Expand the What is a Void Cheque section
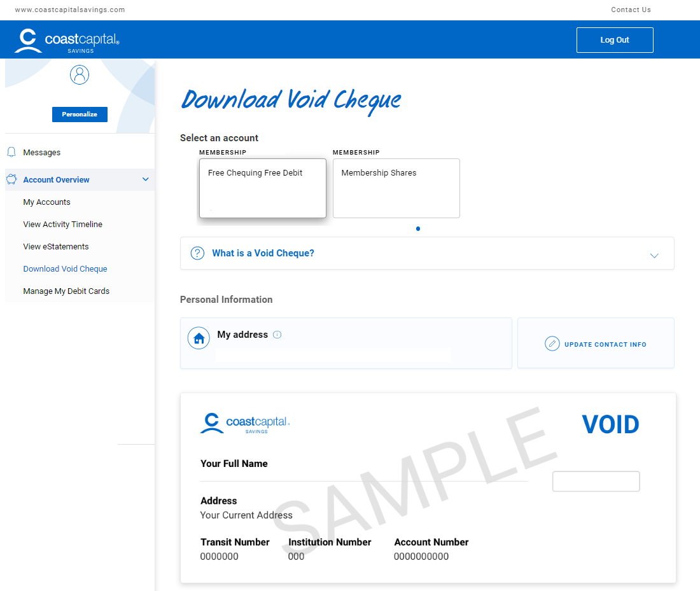 tap(654, 255)
